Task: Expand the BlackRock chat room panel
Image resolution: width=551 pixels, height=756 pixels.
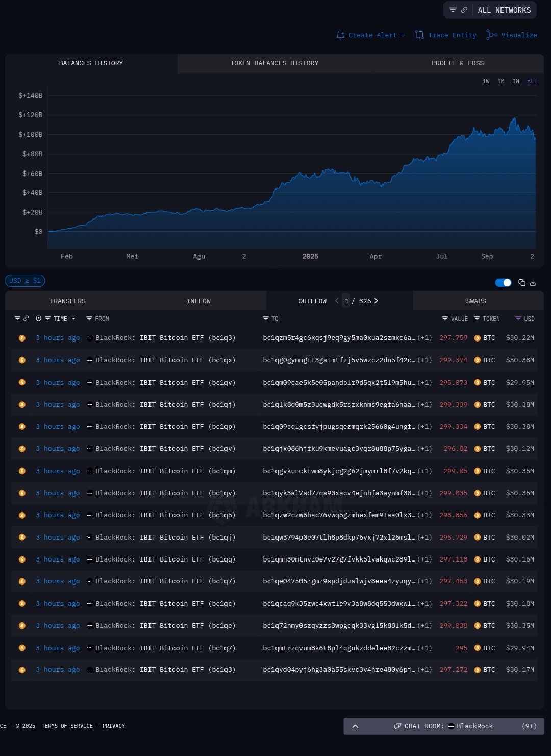Action: (355, 726)
